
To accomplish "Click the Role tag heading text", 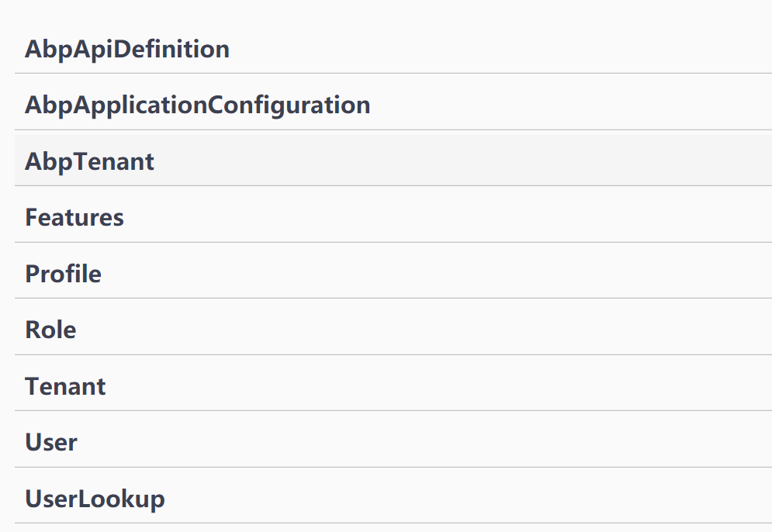I will click(x=50, y=330).
